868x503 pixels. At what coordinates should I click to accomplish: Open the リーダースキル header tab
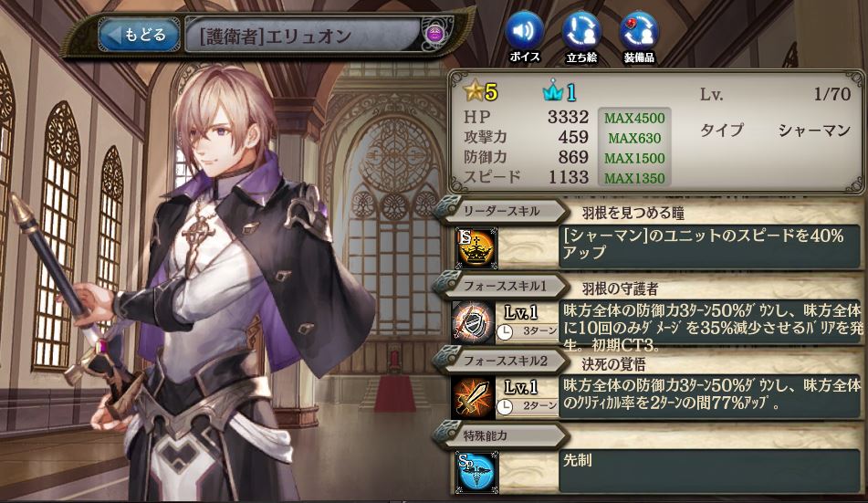(501, 211)
